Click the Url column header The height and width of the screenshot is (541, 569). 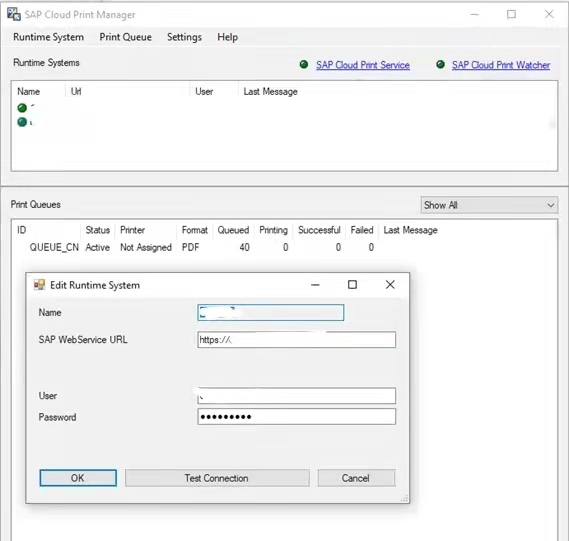coord(76,91)
